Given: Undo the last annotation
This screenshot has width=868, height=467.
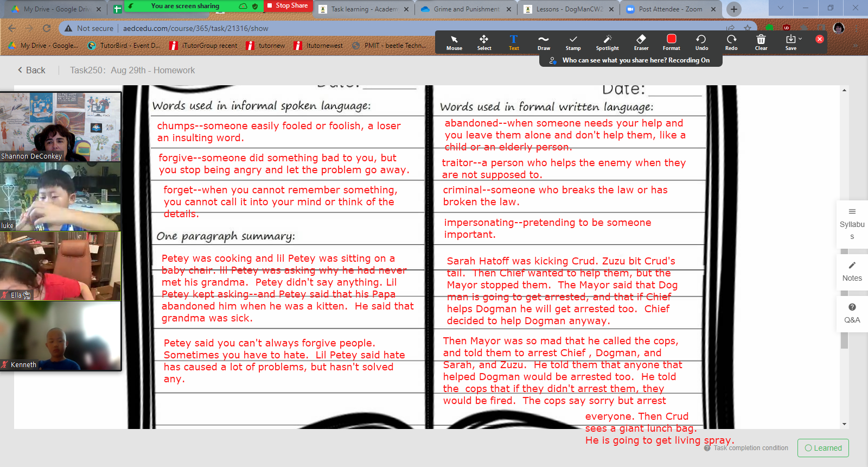Looking at the screenshot, I should click(x=701, y=42).
